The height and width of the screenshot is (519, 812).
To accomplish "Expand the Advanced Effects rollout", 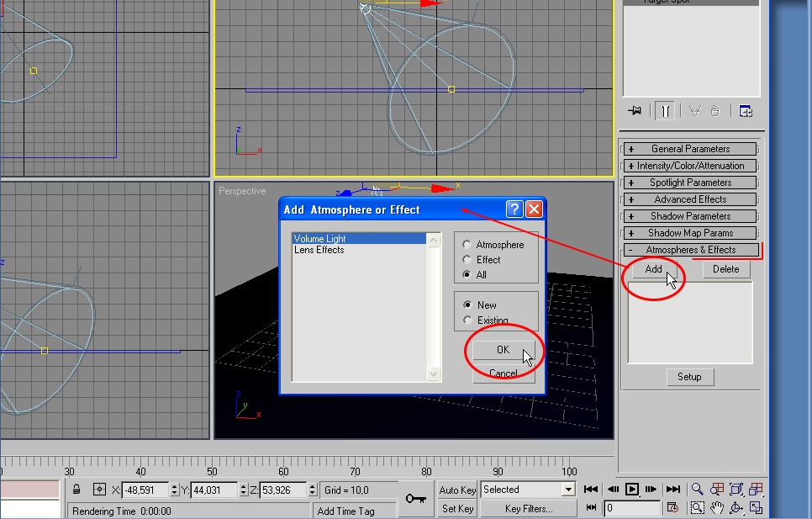I will click(x=690, y=199).
